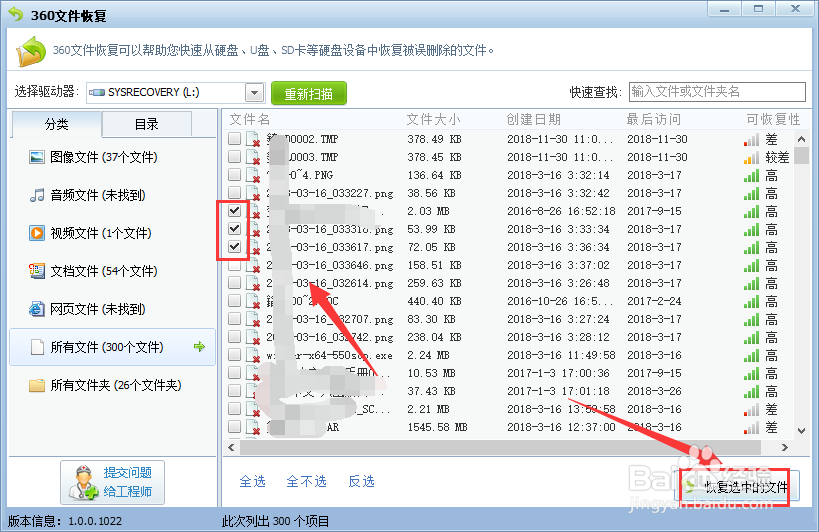Select 文档文件 (54个文件) category

pyautogui.click(x=113, y=271)
